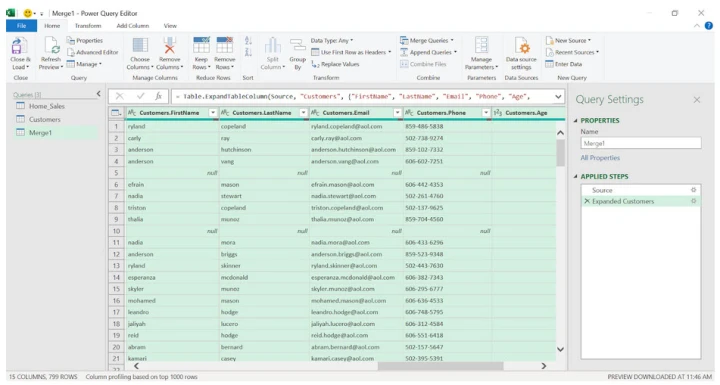Click the Keep Rows icon
Screen dimensions: 720x385
pos(201,45)
